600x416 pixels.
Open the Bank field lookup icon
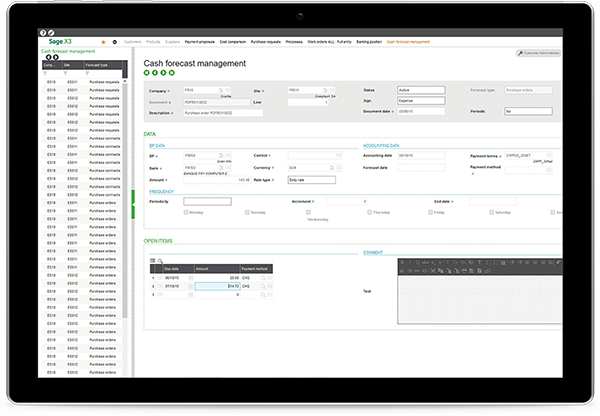point(221,168)
